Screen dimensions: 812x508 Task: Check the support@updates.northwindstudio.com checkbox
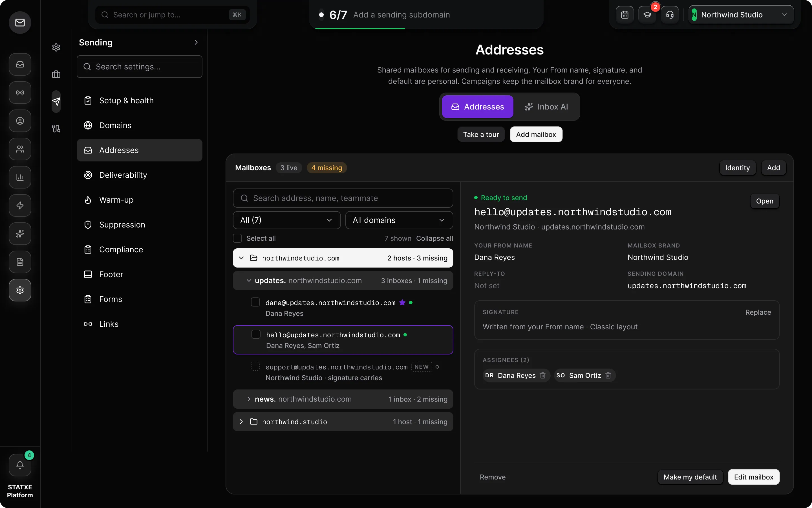click(255, 366)
